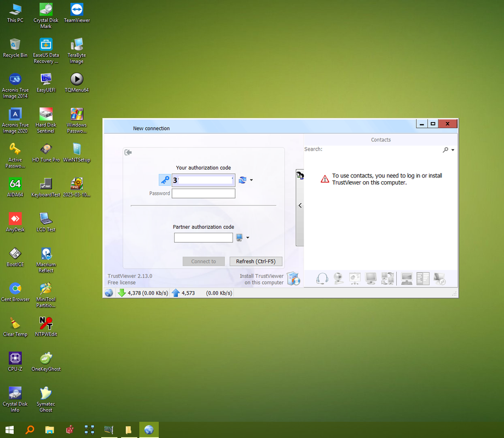Click the single monitor screen view icon
The height and width of the screenshot is (438, 504).
(371, 279)
